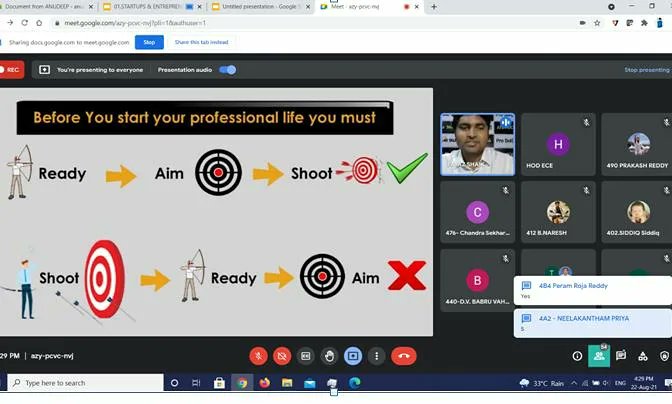The image size is (672, 404).
Task: Click ENG language indicator
Action: click(620, 383)
